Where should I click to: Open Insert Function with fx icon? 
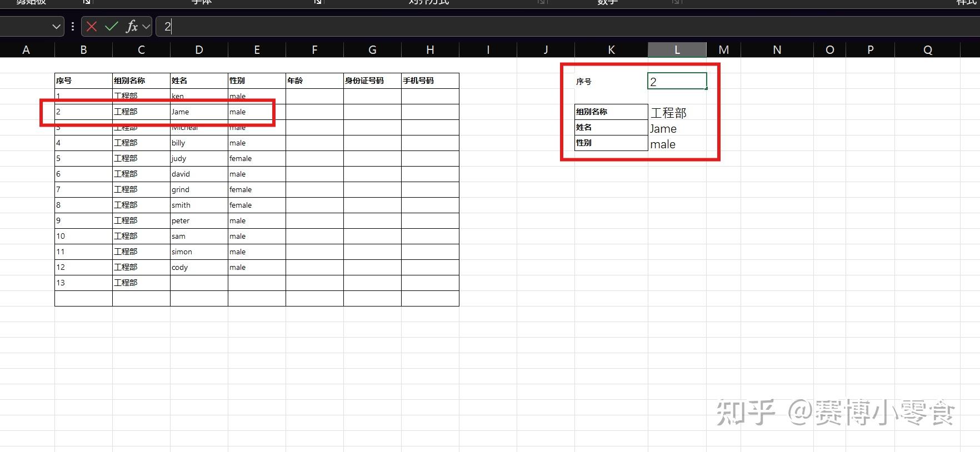click(x=132, y=26)
